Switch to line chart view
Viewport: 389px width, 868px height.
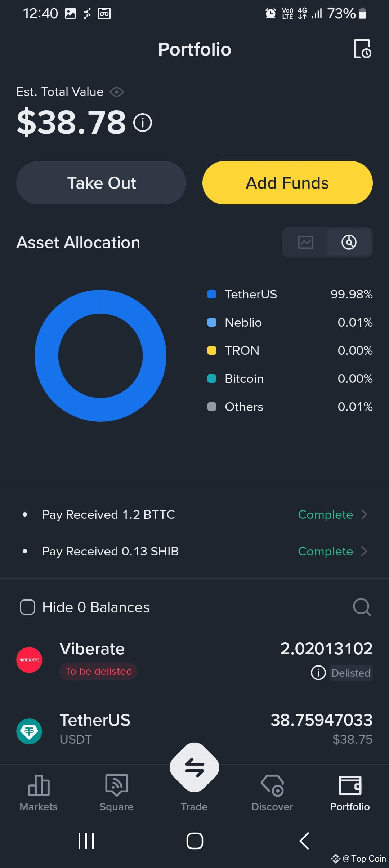[305, 242]
